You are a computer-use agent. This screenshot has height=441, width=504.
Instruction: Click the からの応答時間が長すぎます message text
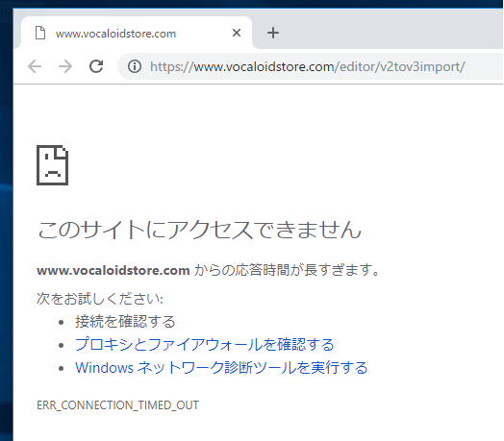pyautogui.click(x=288, y=270)
